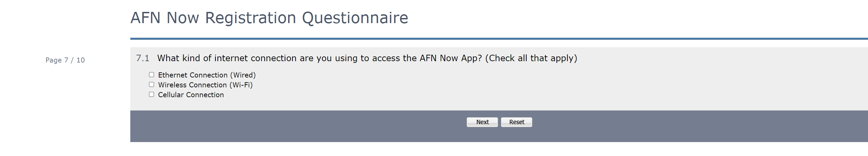
Task: Tick the Wireless Connection (Wi-Fi) checkbox
Action: [x=151, y=85]
